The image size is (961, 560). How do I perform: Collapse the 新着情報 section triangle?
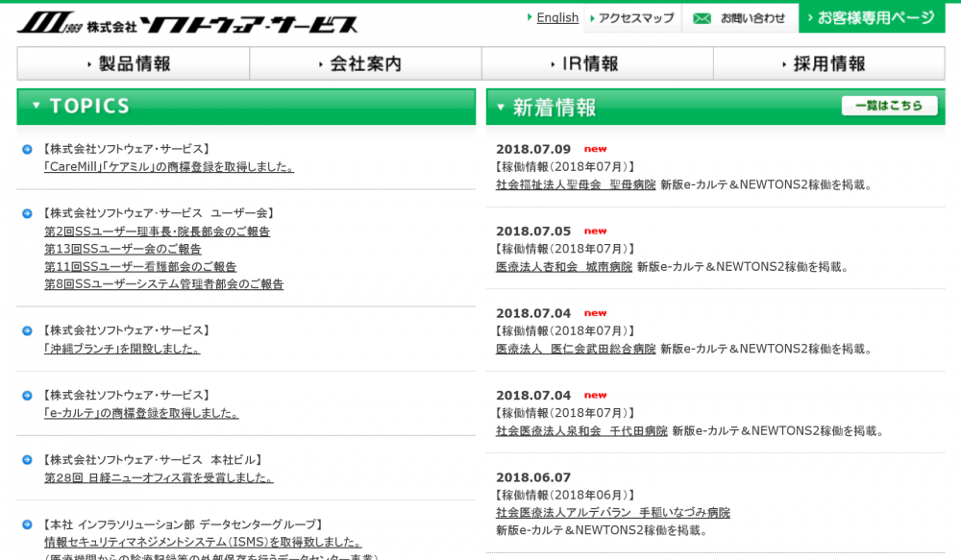click(501, 108)
